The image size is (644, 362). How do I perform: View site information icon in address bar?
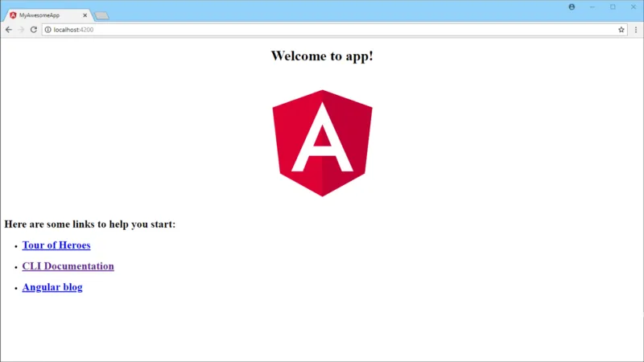pos(48,30)
